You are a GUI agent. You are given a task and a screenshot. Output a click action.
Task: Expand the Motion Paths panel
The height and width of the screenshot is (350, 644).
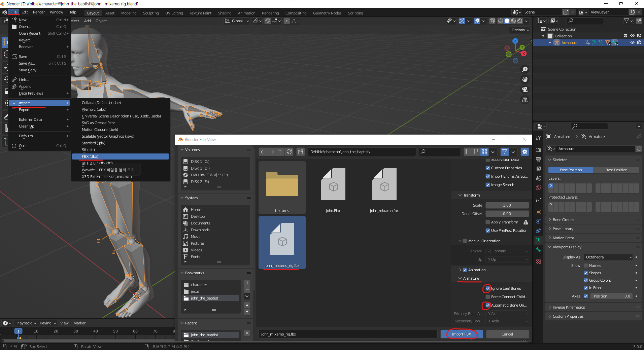point(550,238)
